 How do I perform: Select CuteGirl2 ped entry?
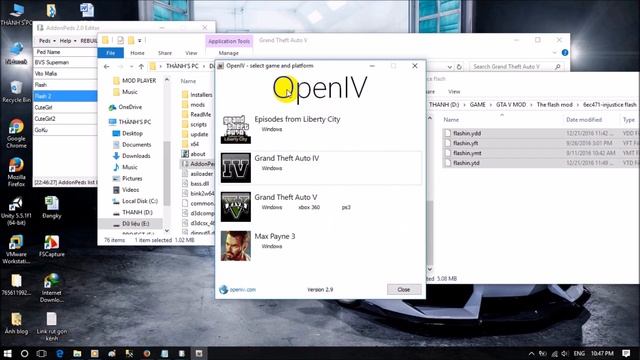pyautogui.click(x=65, y=118)
